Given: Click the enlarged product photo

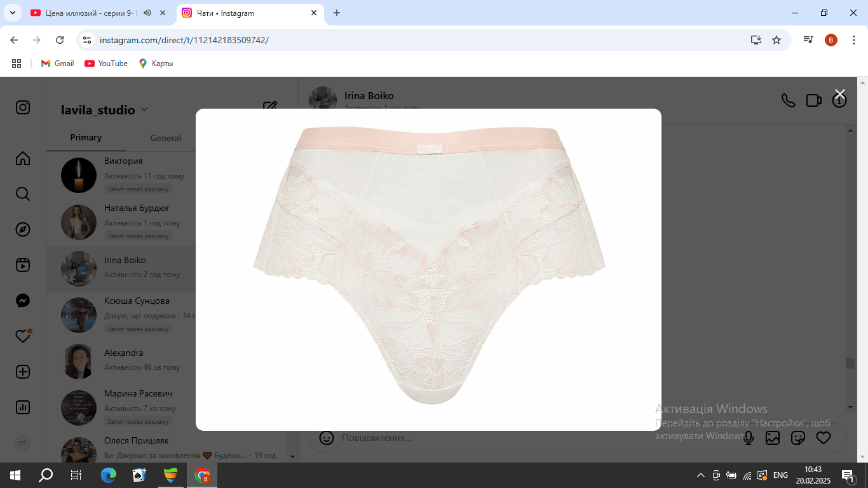Looking at the screenshot, I should pyautogui.click(x=428, y=269).
